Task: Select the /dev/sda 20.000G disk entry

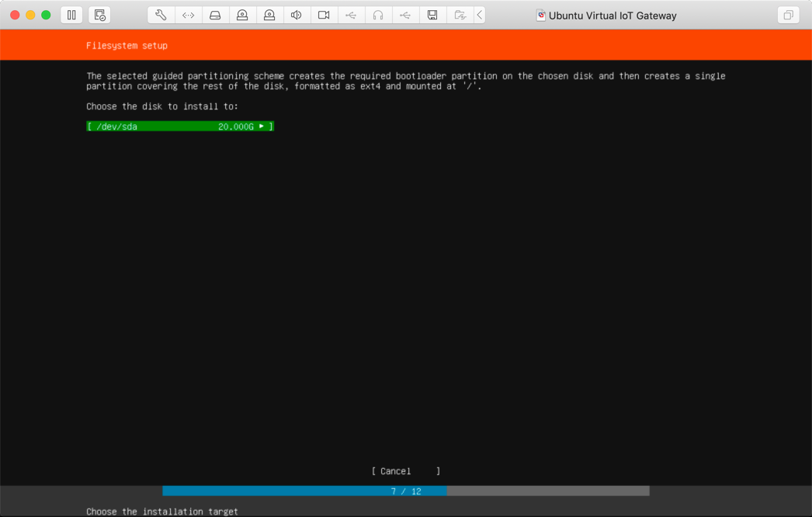Action: point(179,127)
